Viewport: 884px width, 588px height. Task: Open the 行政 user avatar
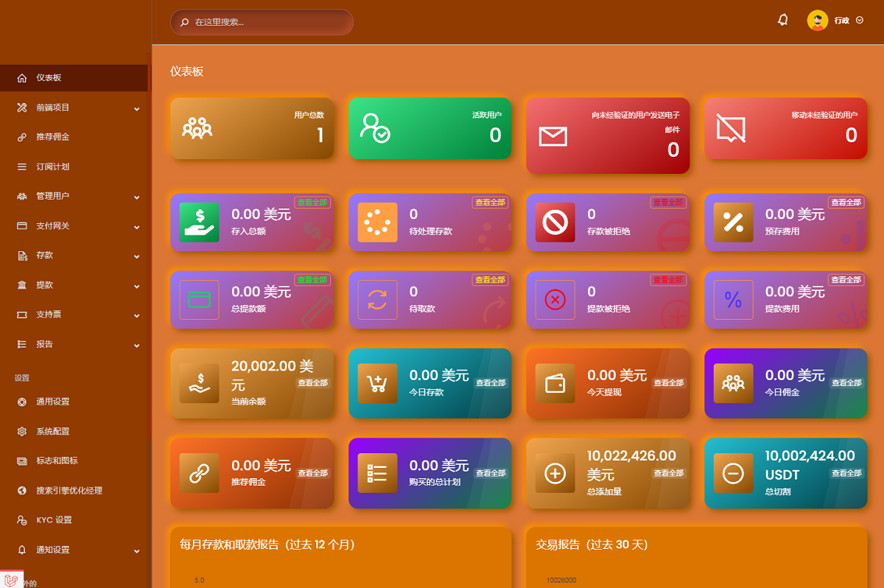tap(818, 21)
